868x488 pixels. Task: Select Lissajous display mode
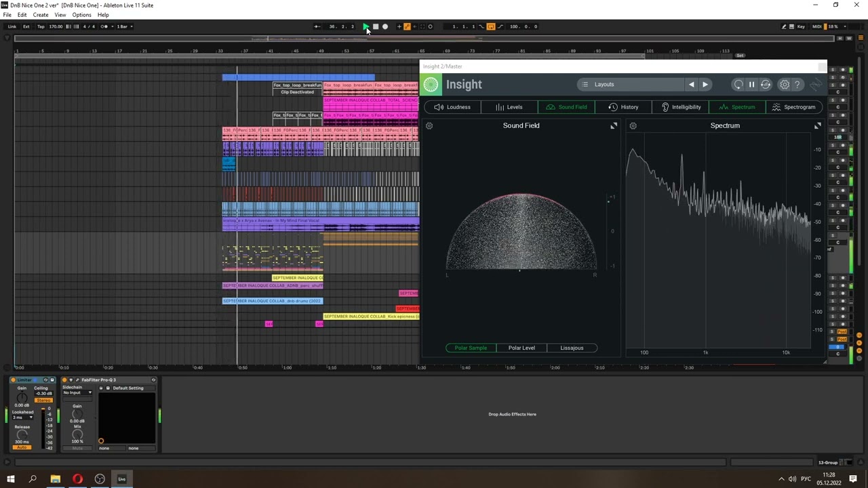[x=572, y=348]
